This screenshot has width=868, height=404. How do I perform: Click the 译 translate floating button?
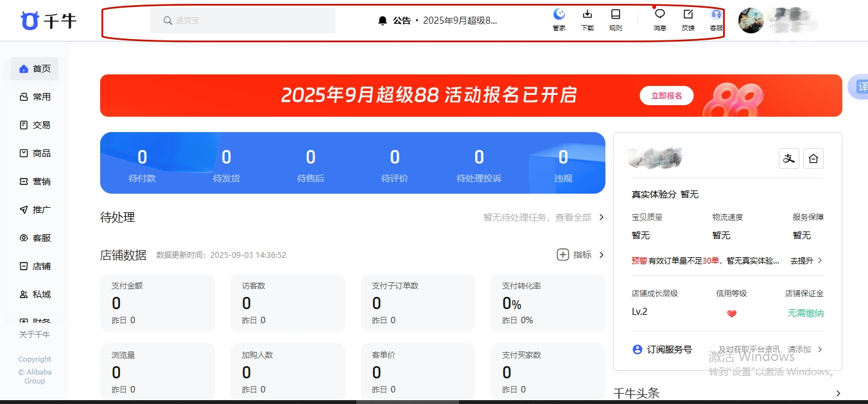tap(859, 87)
